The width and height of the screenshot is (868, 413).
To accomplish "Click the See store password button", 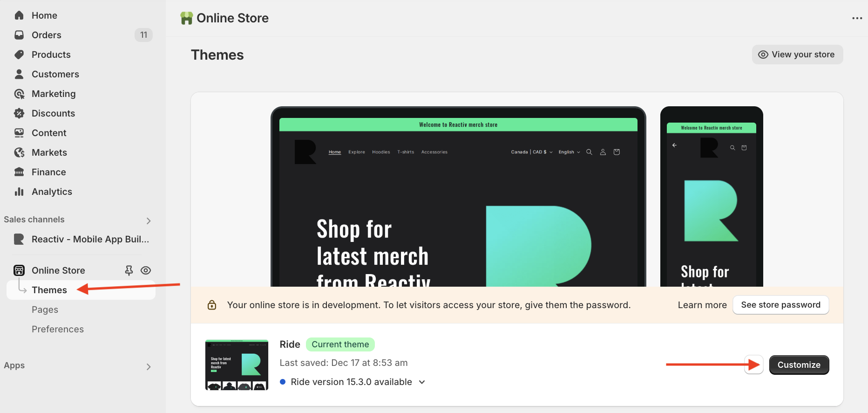I will pyautogui.click(x=781, y=305).
